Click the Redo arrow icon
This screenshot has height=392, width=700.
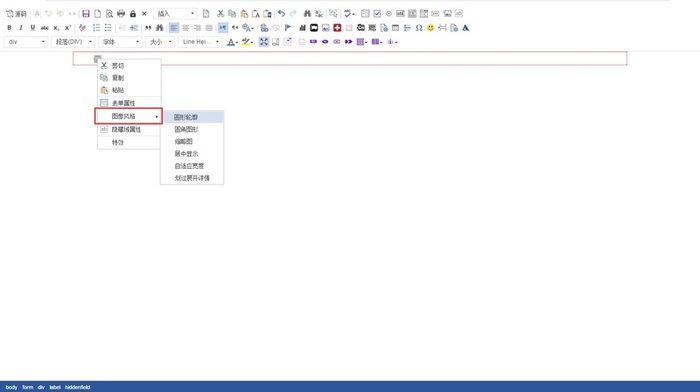[x=293, y=14]
